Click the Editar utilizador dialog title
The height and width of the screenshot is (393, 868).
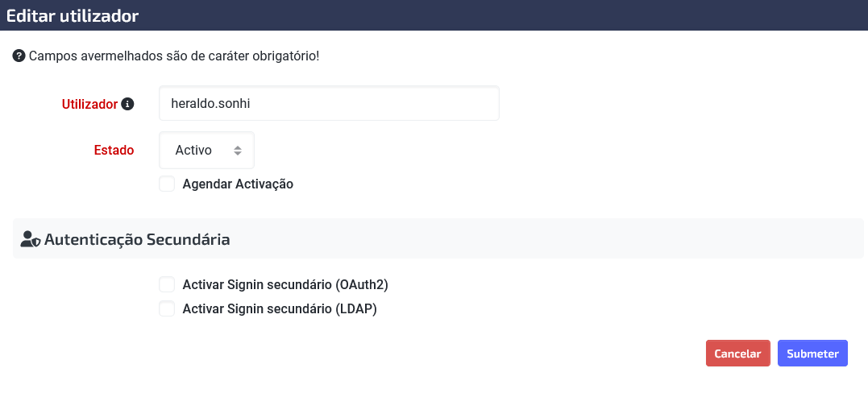(73, 15)
